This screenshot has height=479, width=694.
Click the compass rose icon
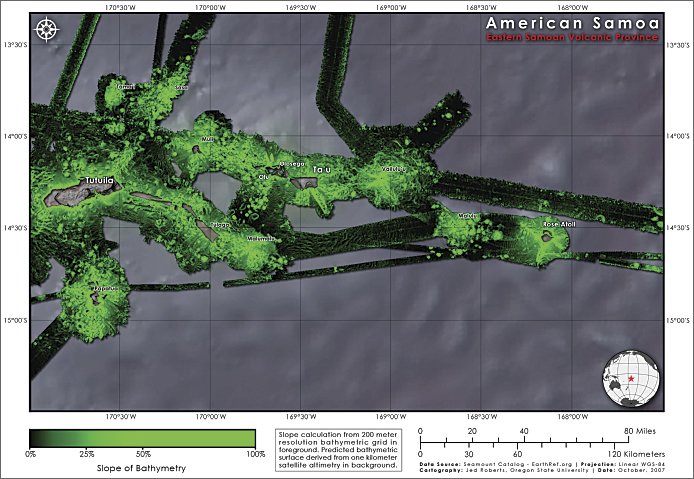click(46, 30)
